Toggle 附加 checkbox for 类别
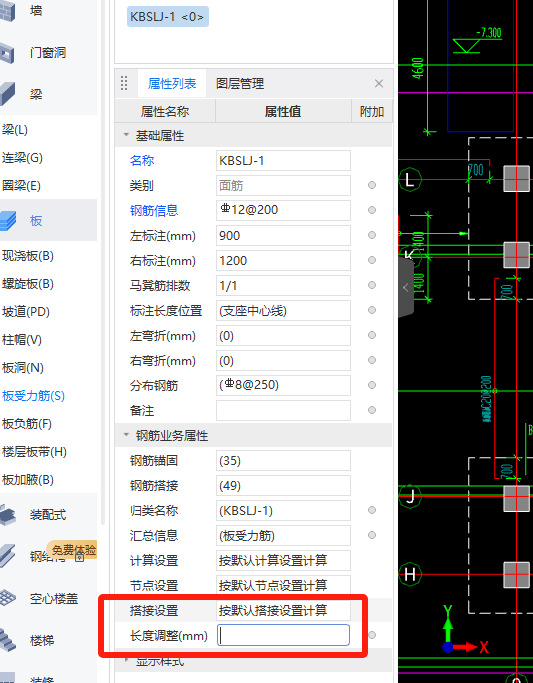533x683 pixels. click(371, 185)
